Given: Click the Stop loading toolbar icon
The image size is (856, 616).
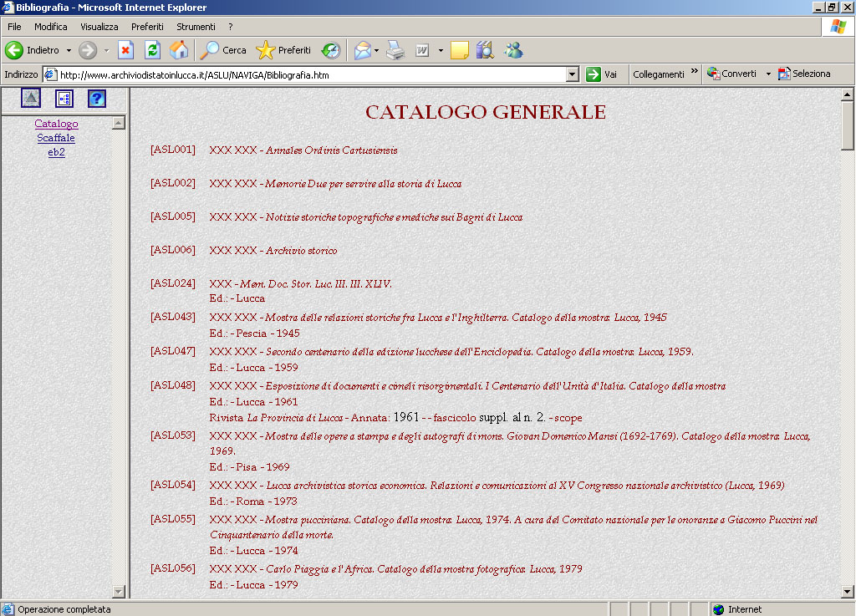Looking at the screenshot, I should click(125, 50).
